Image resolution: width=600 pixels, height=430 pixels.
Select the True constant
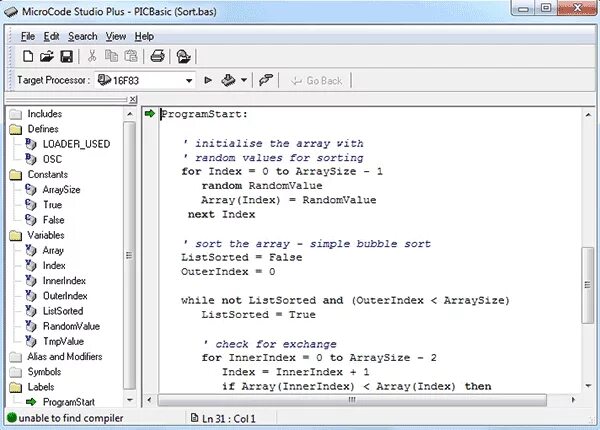tap(44, 205)
